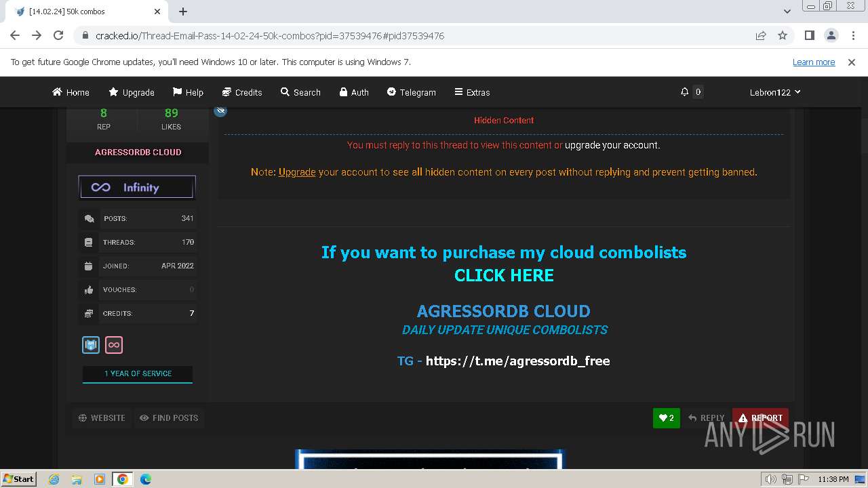This screenshot has height=488, width=868.
Task: Open the Windows Start menu
Action: click(x=18, y=479)
